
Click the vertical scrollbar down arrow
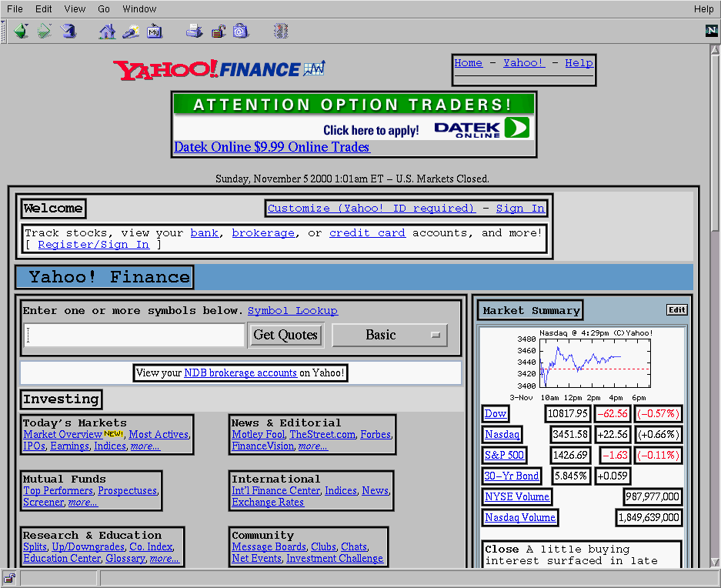[x=715, y=562]
